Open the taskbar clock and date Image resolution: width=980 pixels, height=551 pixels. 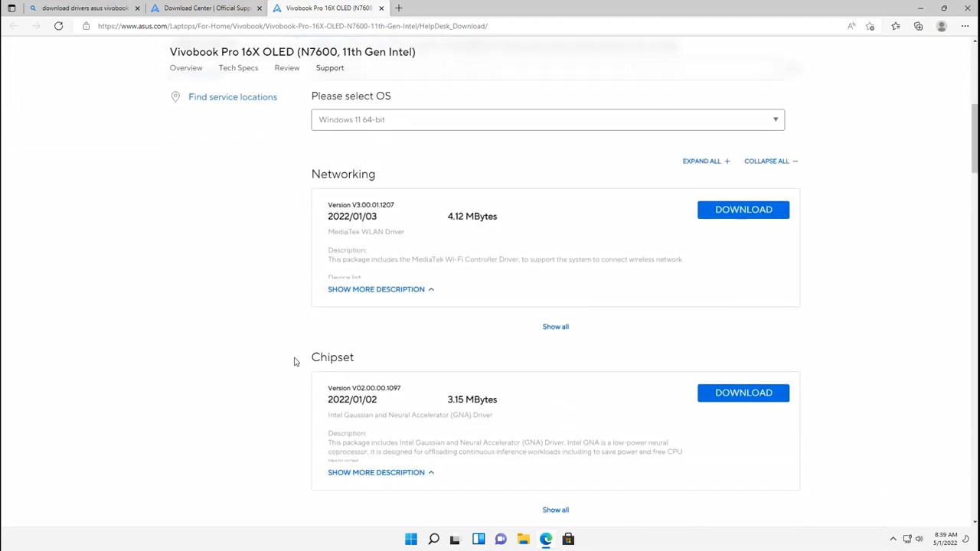click(x=946, y=539)
